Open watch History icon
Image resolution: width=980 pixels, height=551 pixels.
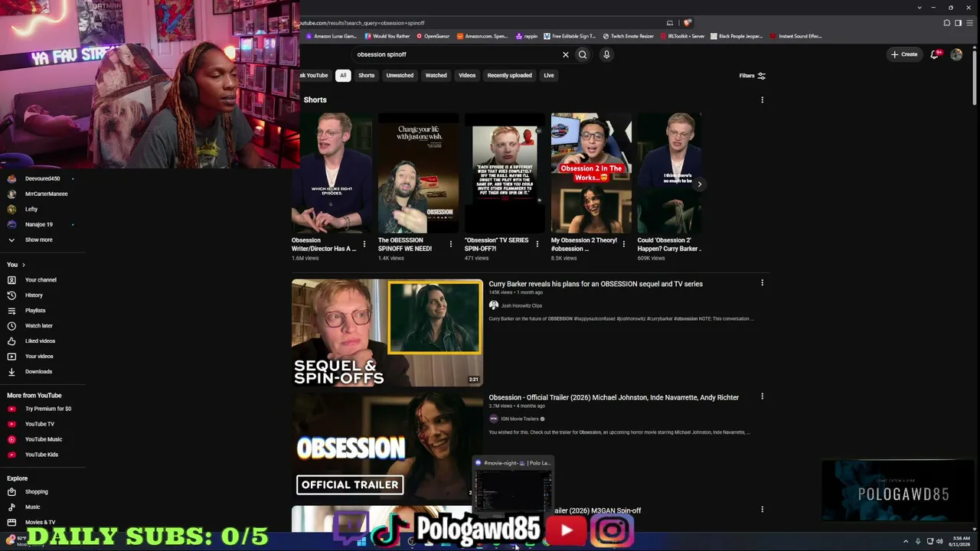(x=11, y=295)
